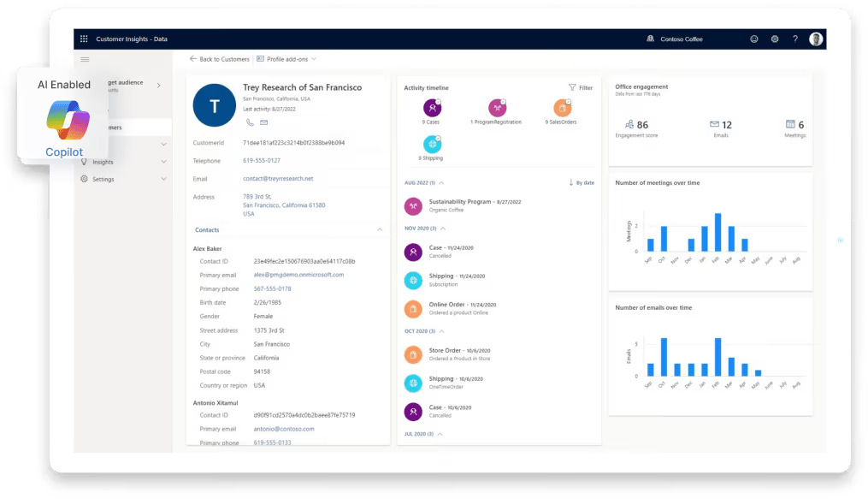Click Antonio's phone 619-555-0133
This screenshot has width=868, height=499.
[272, 443]
